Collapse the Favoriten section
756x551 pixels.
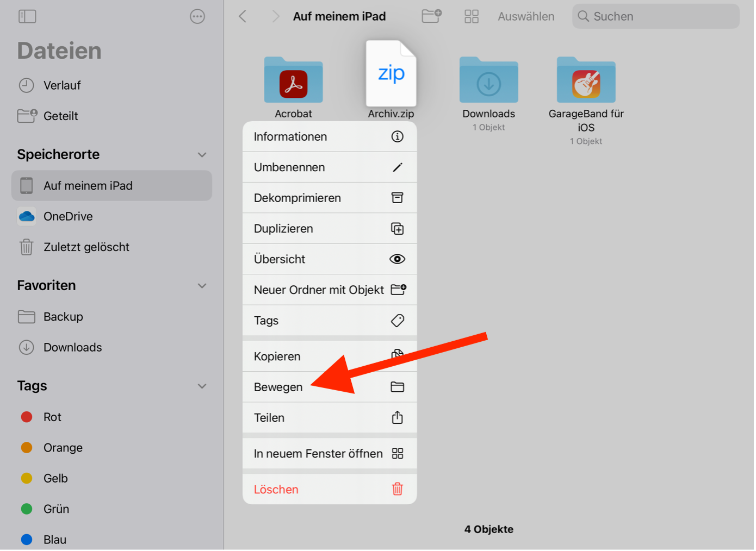click(202, 286)
